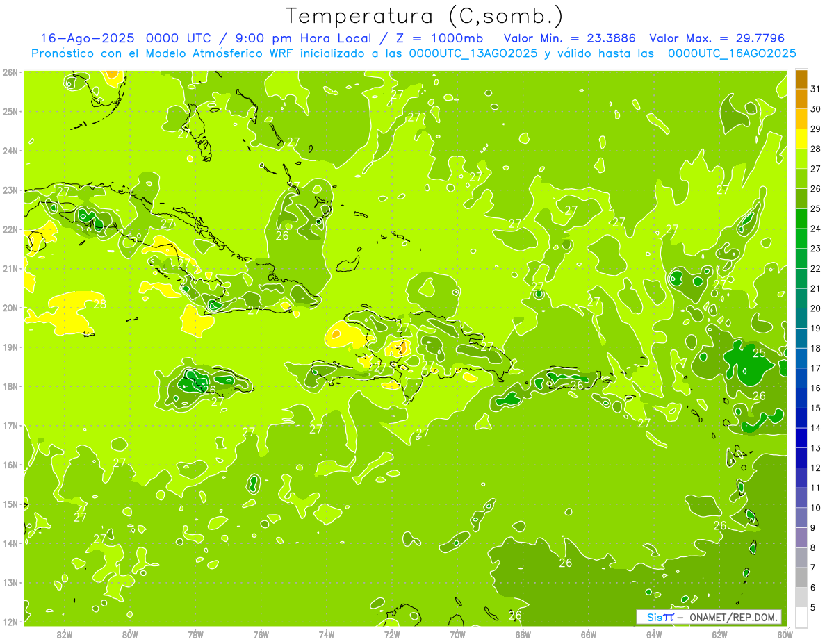Select 'Valor Min. = 23.3886' text
The height and width of the screenshot is (644, 834).
[570, 38]
